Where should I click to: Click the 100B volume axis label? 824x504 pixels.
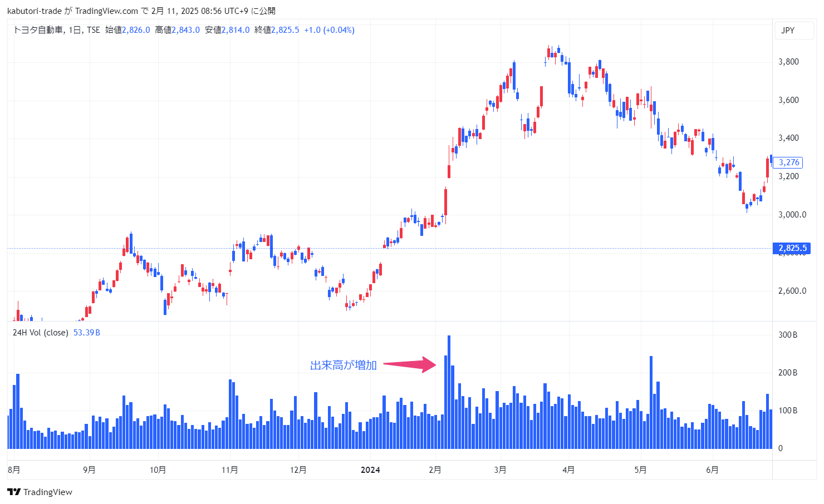tap(788, 411)
